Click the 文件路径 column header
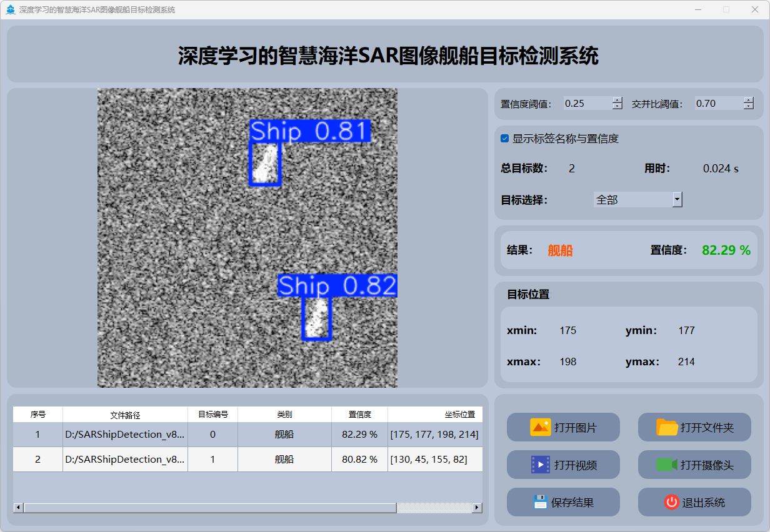 125,415
